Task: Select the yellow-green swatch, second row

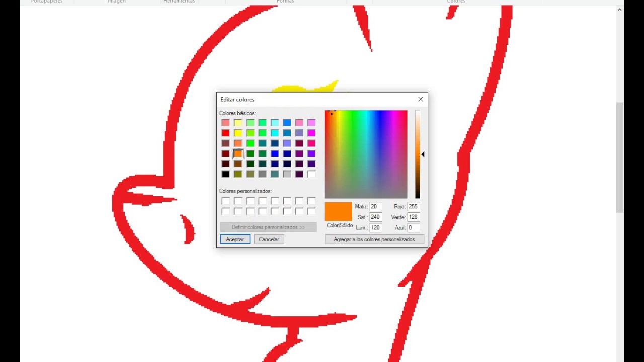Action: pyautogui.click(x=250, y=133)
